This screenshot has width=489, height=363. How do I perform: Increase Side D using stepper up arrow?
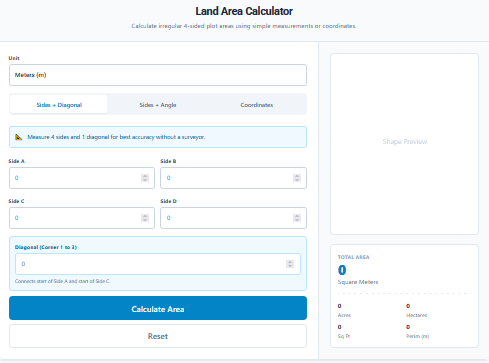pyautogui.click(x=297, y=216)
